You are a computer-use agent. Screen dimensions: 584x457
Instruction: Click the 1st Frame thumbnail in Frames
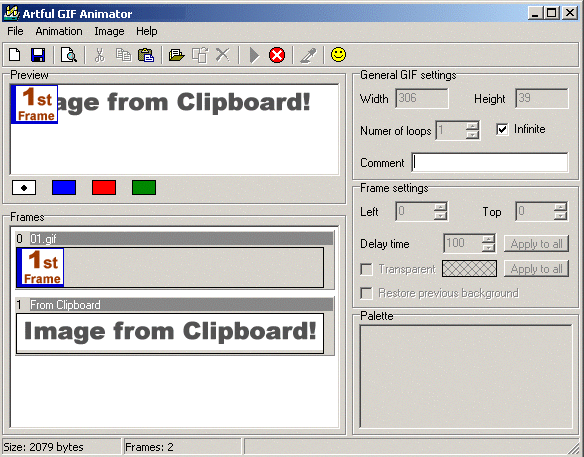[41, 267]
